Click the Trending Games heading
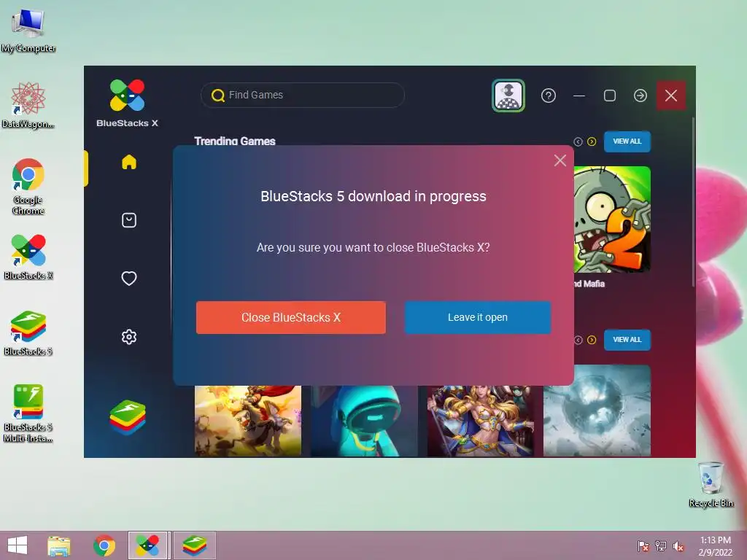 tap(235, 141)
